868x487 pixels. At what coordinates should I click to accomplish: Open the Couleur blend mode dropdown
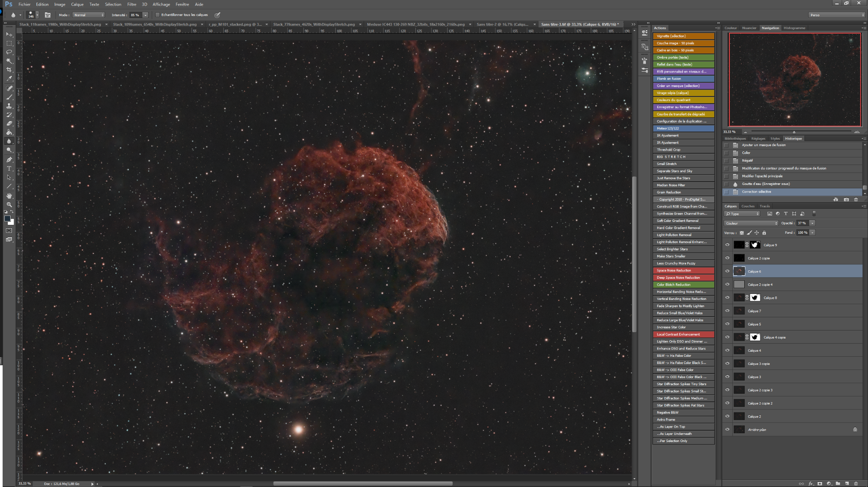point(751,223)
